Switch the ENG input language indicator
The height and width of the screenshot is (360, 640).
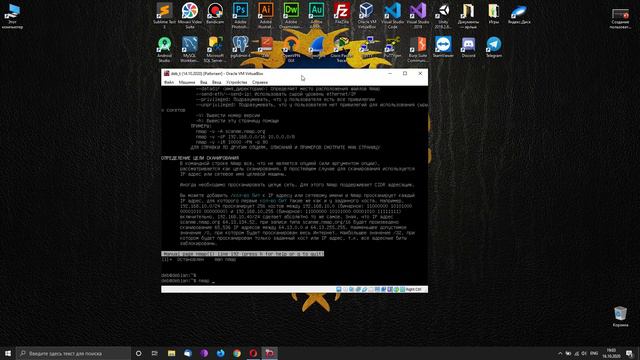tap(594, 353)
